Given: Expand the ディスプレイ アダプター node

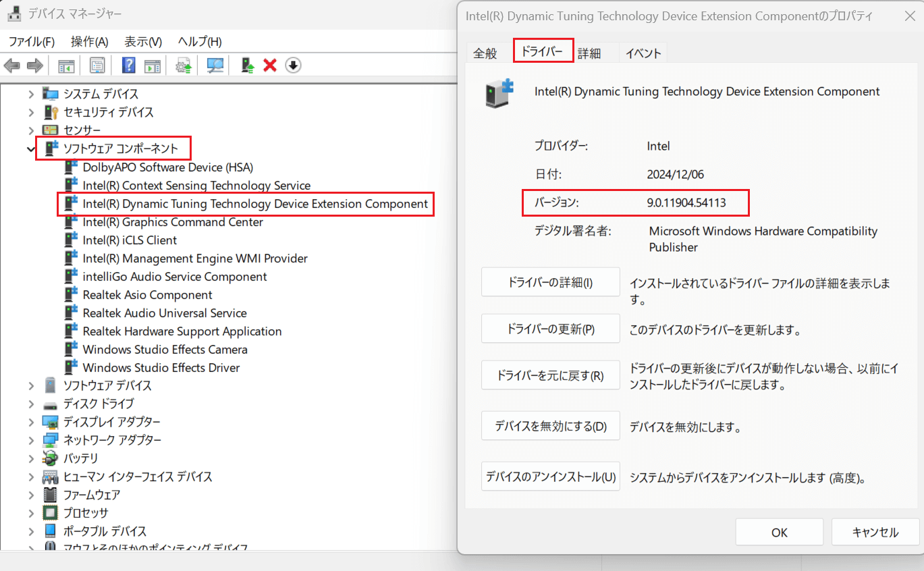Looking at the screenshot, I should click(31, 422).
